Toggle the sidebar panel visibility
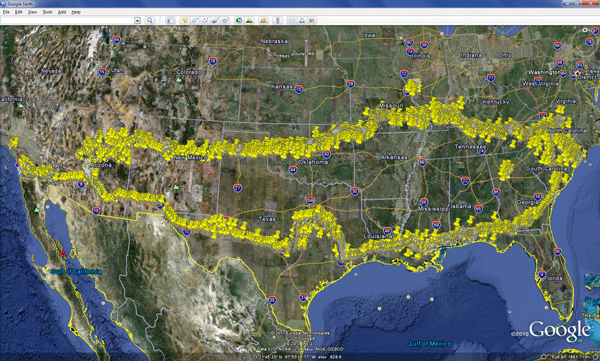The height and width of the screenshot is (361, 600). (x=170, y=20)
